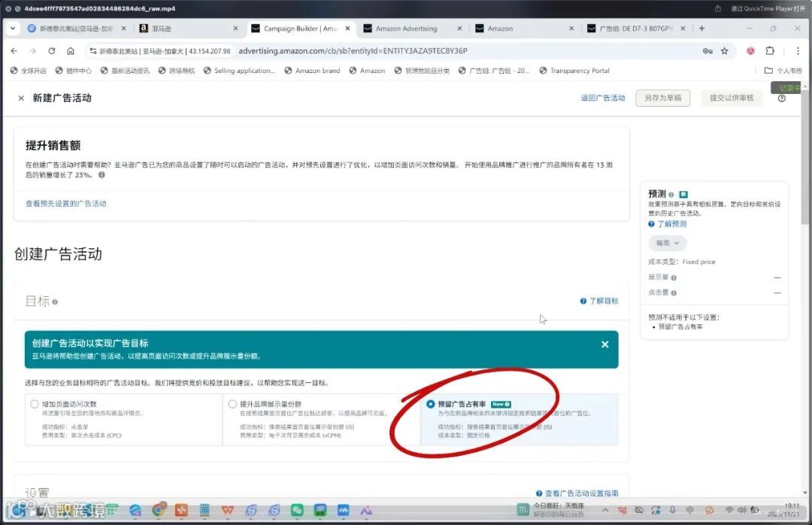The image size is (812, 525).
Task: Open the browser home page
Action: 71,51
